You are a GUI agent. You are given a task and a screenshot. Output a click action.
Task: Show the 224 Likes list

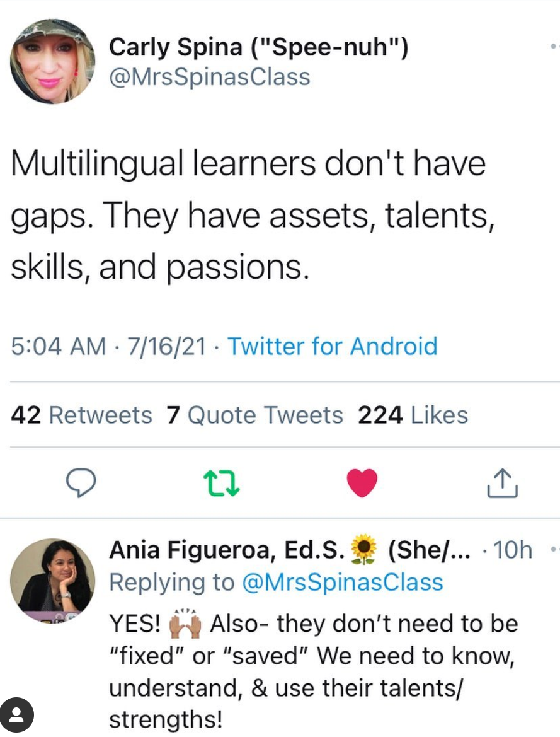coord(413,415)
